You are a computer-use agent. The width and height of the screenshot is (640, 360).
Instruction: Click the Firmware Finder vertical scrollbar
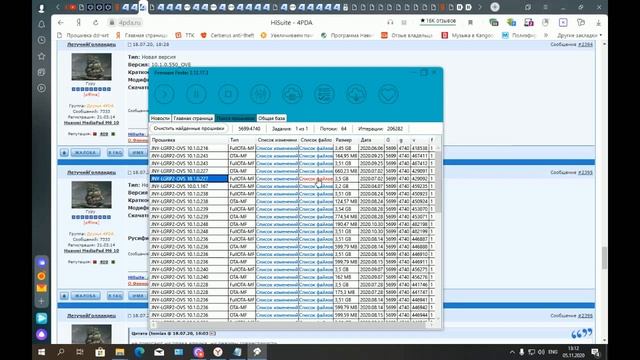coord(438,182)
